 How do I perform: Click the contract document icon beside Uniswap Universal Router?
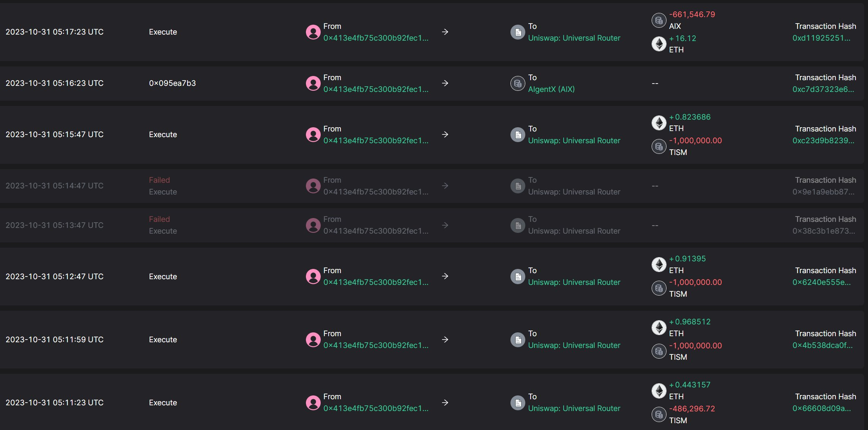pyautogui.click(x=518, y=32)
